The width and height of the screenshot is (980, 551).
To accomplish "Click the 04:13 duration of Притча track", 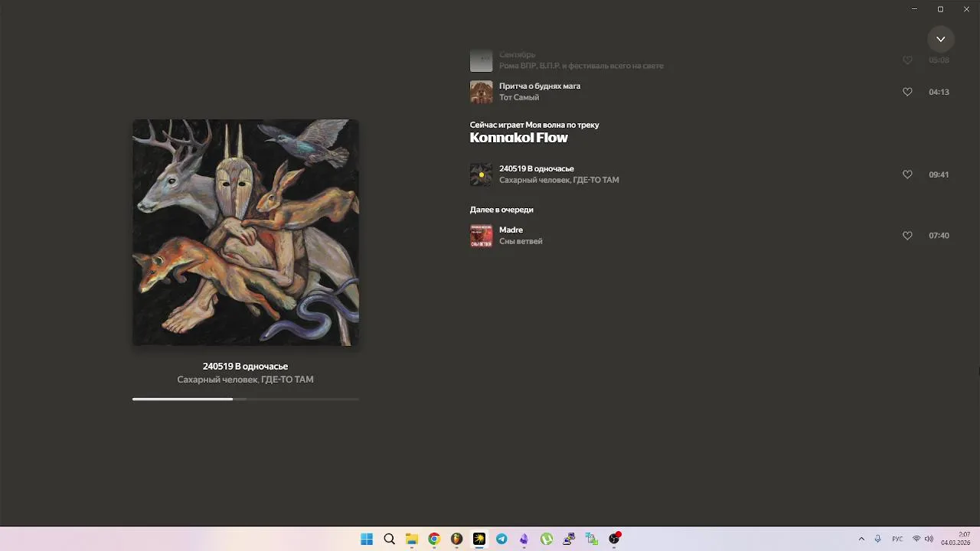I will coord(939,92).
